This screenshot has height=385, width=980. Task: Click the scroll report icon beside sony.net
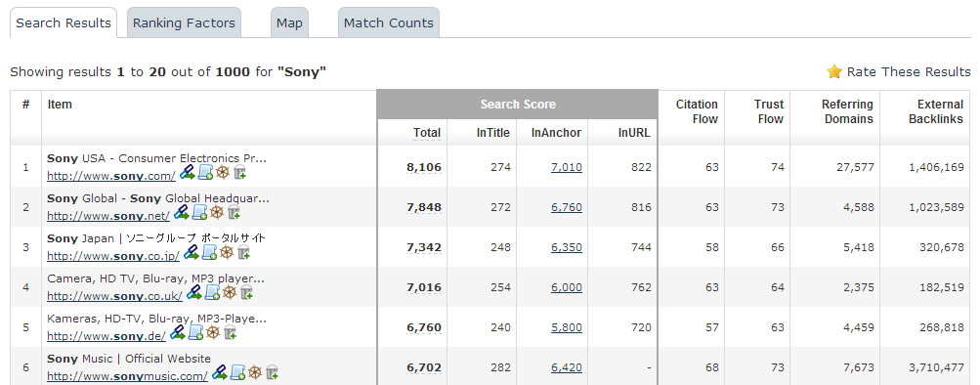199,212
